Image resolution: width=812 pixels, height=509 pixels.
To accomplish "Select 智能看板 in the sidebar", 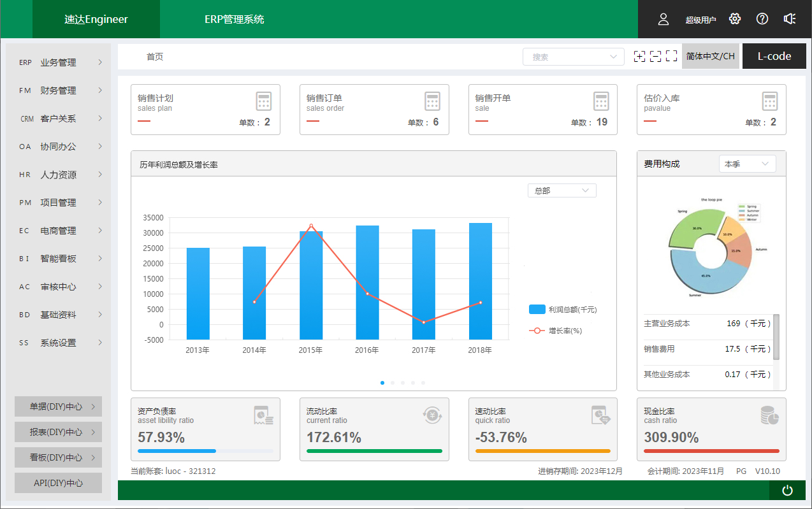I will [x=59, y=259].
